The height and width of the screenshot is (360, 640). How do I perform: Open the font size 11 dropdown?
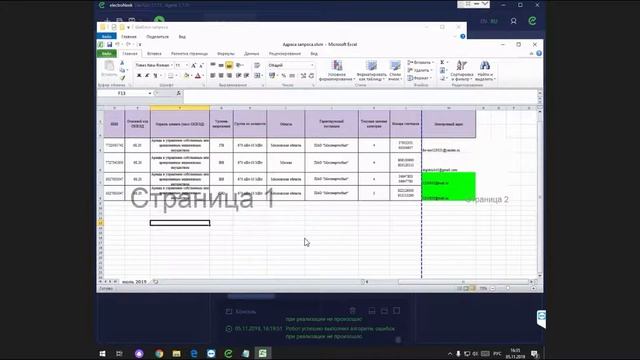[x=187, y=65]
